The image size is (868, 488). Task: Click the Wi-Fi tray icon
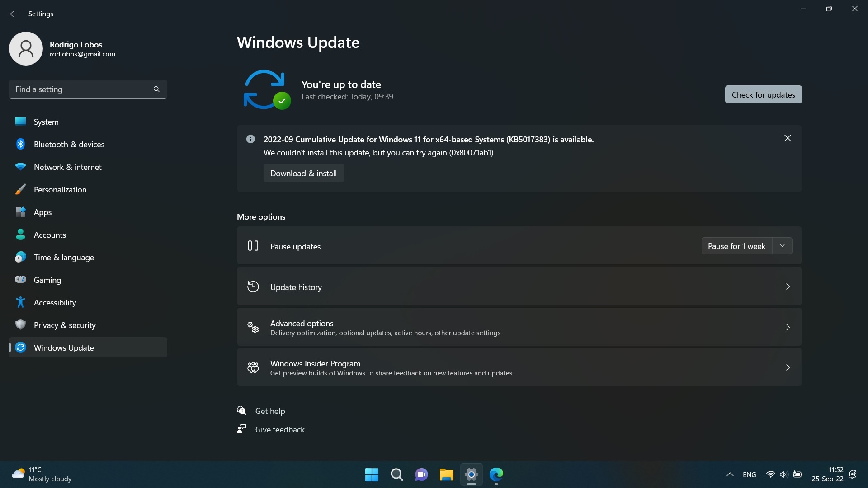[770, 474]
